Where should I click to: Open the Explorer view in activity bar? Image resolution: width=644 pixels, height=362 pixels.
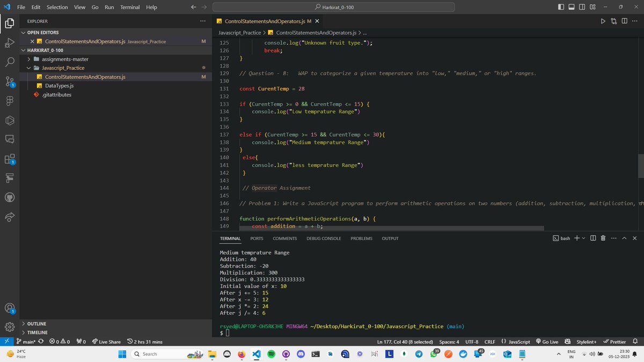(10, 24)
